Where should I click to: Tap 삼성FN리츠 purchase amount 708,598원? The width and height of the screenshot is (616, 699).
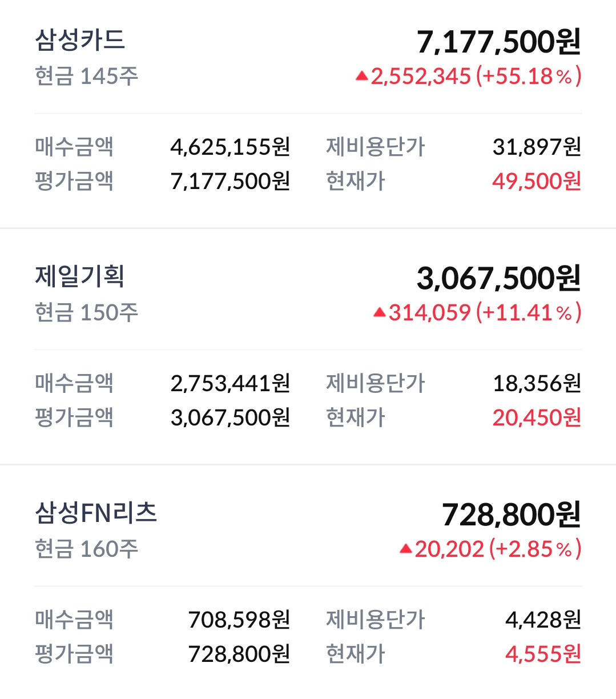240,620
